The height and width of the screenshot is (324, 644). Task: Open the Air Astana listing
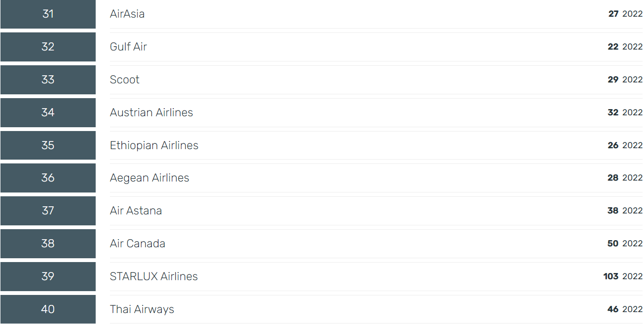click(x=136, y=211)
